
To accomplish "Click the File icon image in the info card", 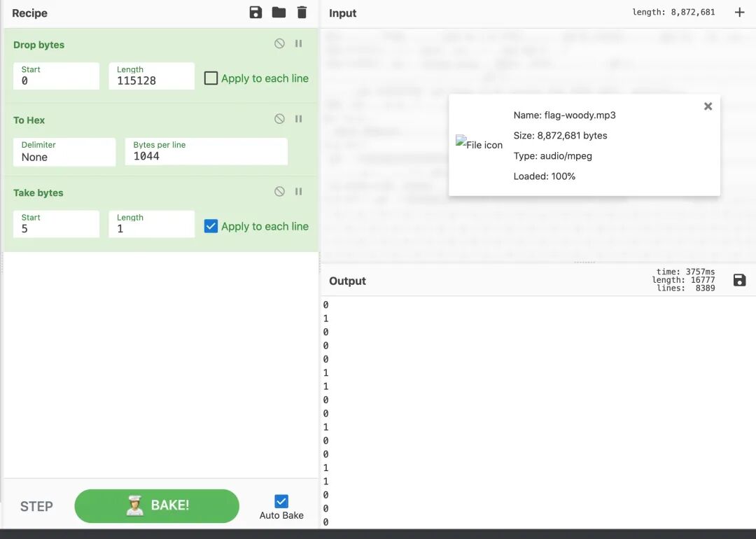I will 479,143.
